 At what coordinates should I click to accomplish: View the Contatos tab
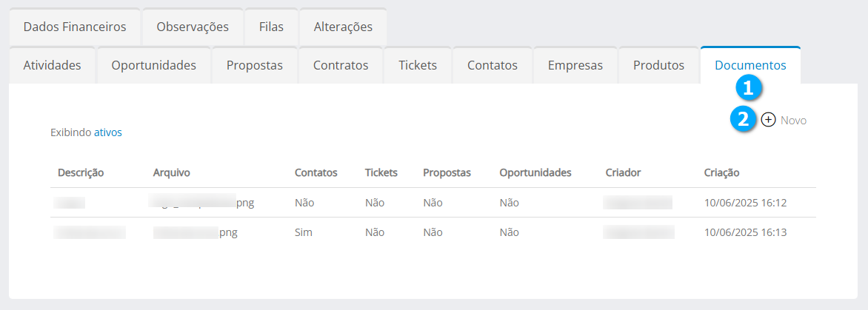click(x=493, y=65)
